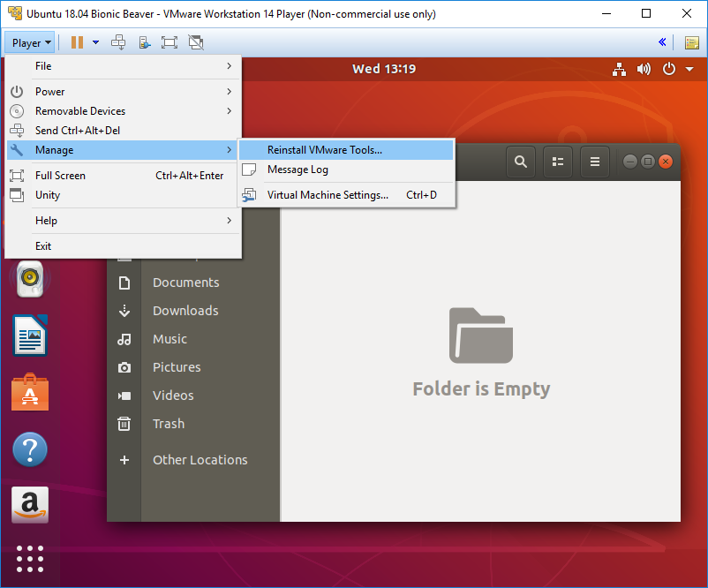Open Videos in the Files sidebar

pos(193,396)
